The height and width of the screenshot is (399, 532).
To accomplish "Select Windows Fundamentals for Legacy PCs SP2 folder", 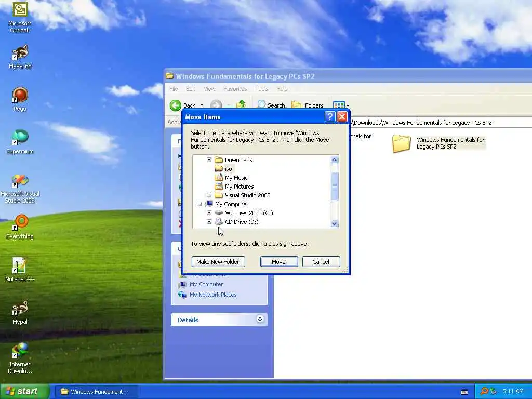I will [x=438, y=143].
